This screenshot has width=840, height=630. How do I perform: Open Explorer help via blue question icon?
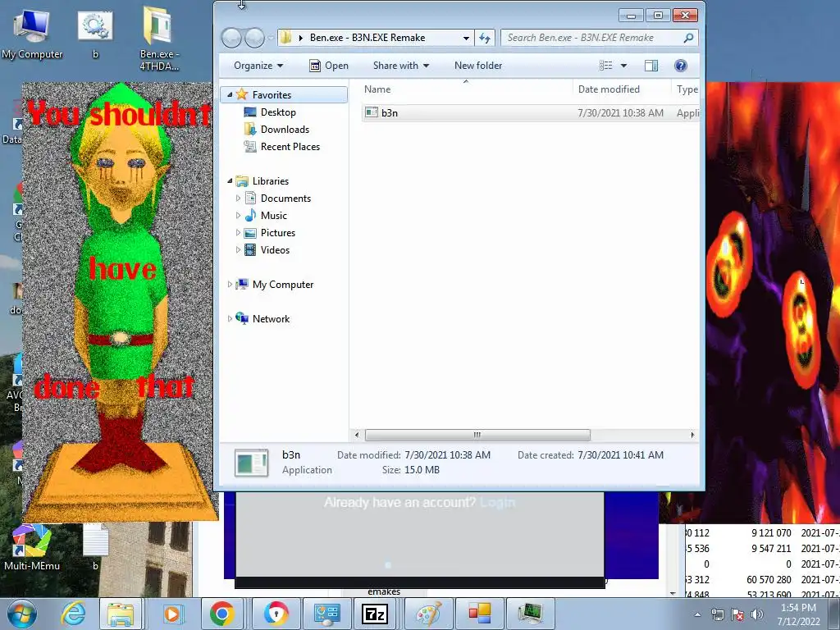pyautogui.click(x=680, y=66)
